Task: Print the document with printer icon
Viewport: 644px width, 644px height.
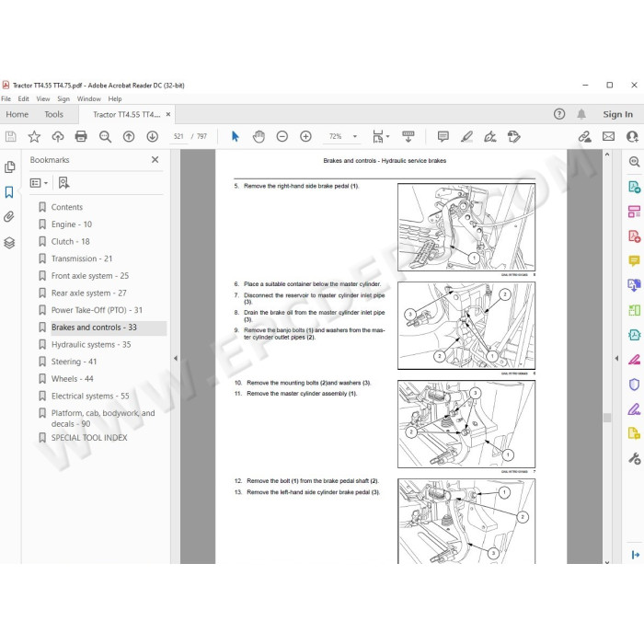Action: tap(81, 136)
